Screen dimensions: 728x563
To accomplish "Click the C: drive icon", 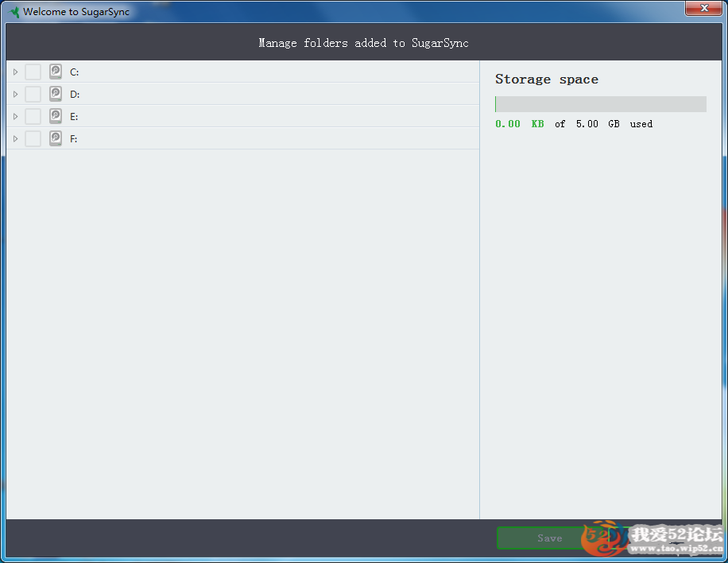I will tap(56, 72).
